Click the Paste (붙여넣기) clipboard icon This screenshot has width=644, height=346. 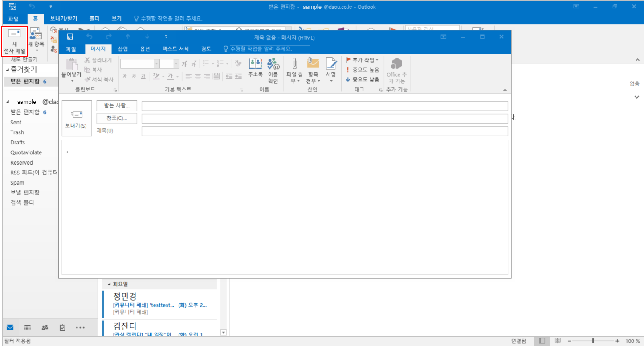coord(71,64)
